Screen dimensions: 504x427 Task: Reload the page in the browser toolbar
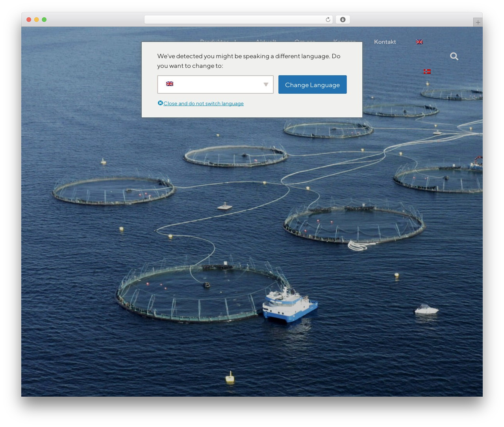[x=328, y=20]
